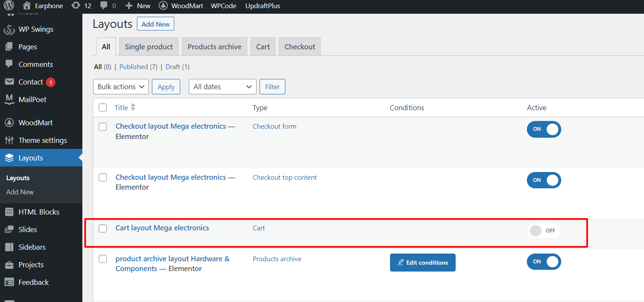Switch to the Cart tab
The width and height of the screenshot is (644, 302).
coord(263,47)
